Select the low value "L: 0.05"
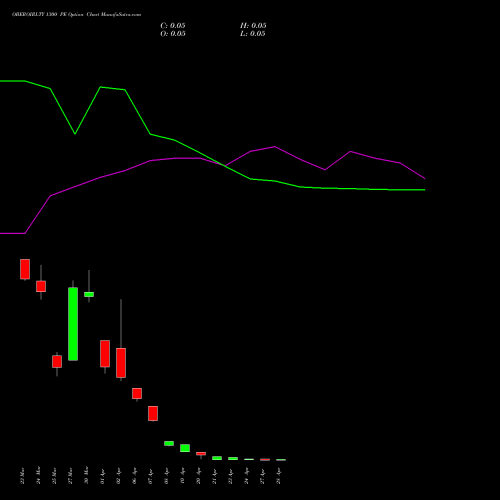This screenshot has height=500, width=500. click(253, 34)
